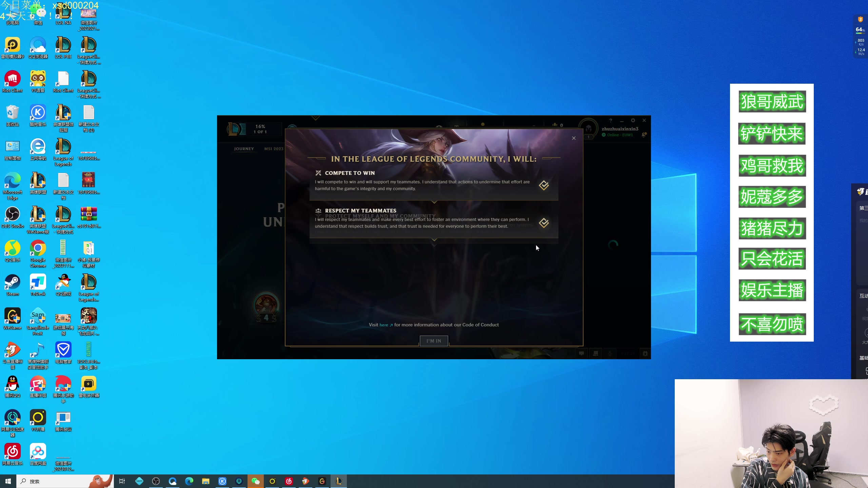Open the chat icon at client bottom bar
This screenshot has width=868, height=488.
581,353
